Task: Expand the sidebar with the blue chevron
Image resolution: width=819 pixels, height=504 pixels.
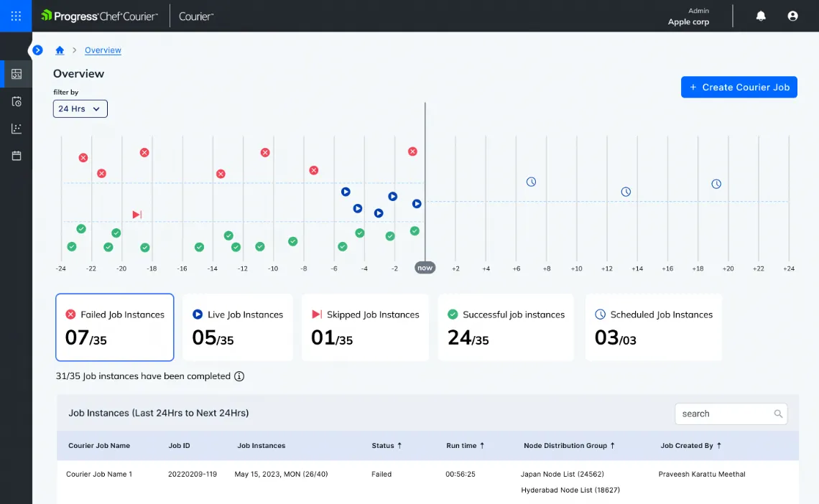Action: [x=37, y=50]
